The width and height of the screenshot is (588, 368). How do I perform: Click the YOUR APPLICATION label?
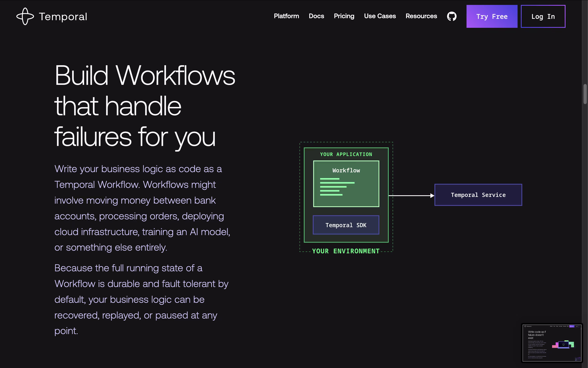coord(346,154)
